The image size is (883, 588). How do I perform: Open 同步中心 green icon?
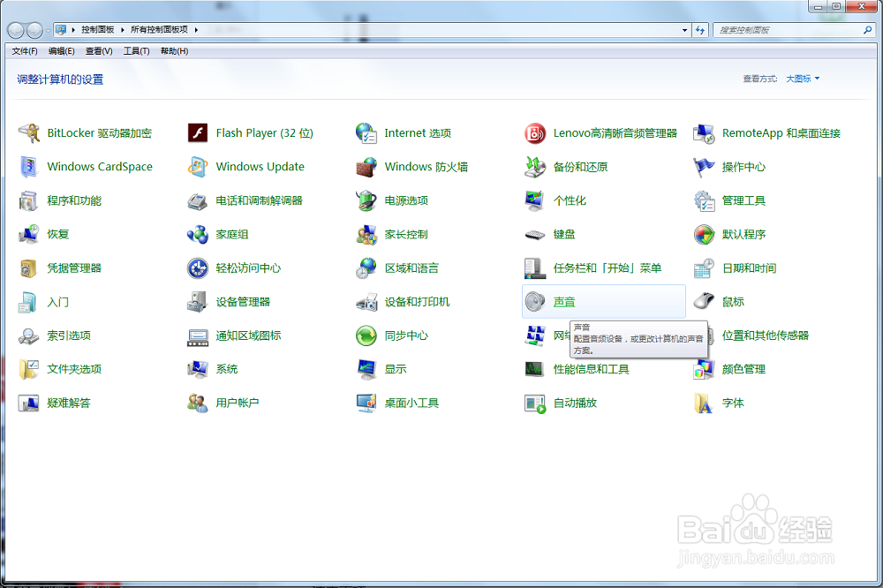[366, 336]
